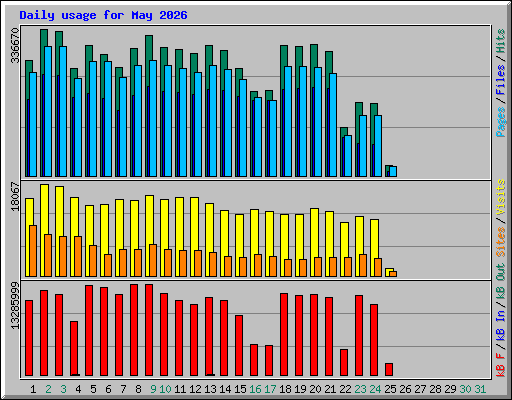The width and height of the screenshot is (512, 400).
Task: Click day 14 on the x-axis
Action: coord(225,389)
